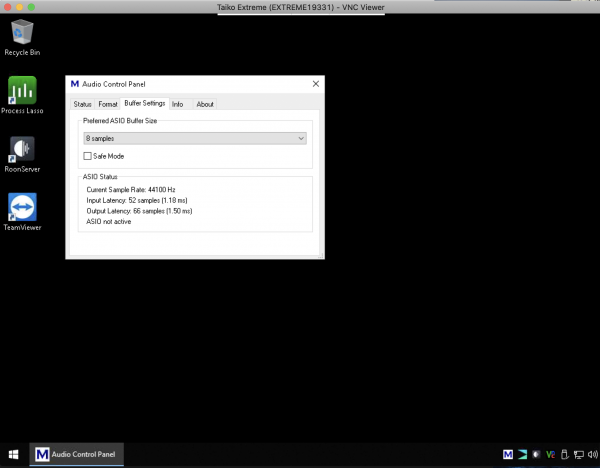600x468 pixels.
Task: Open the Recycle Bin desktop icon
Action: 22,38
